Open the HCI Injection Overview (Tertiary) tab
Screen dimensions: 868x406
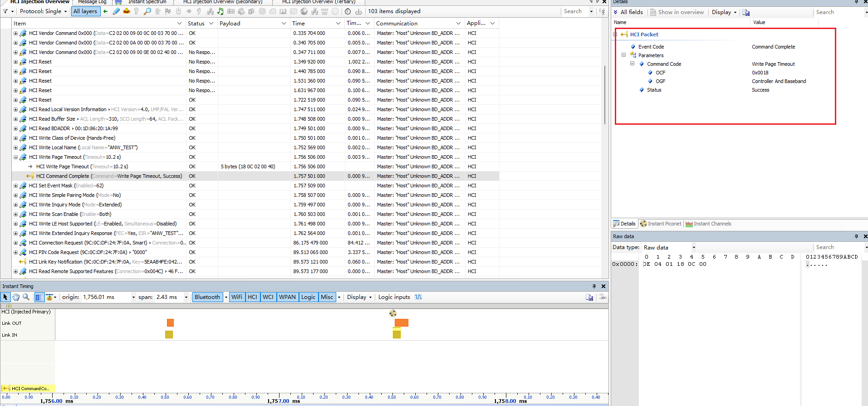319,2
